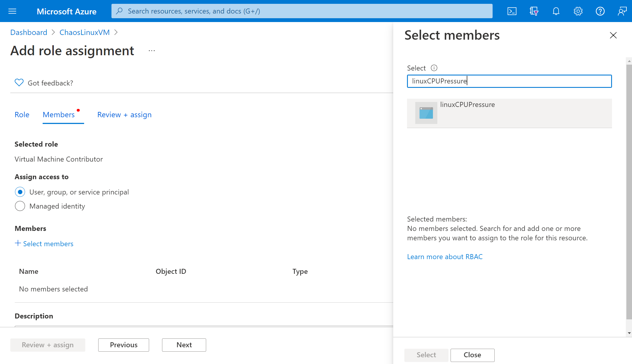Image resolution: width=632 pixels, height=364 pixels.
Task: Toggle Members tab selection
Action: [59, 115]
